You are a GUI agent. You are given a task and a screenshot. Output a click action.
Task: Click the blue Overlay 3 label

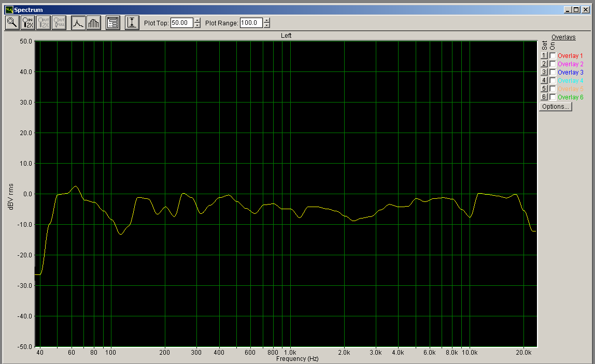(570, 72)
